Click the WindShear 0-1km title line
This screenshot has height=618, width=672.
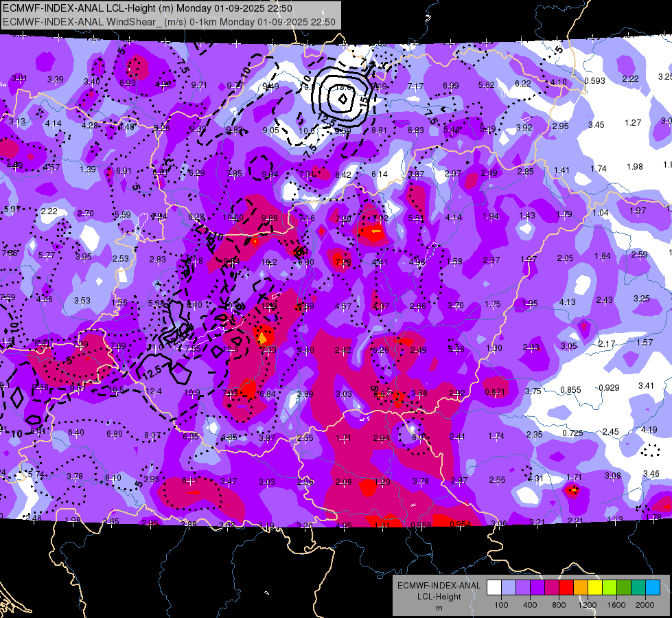pyautogui.click(x=169, y=22)
